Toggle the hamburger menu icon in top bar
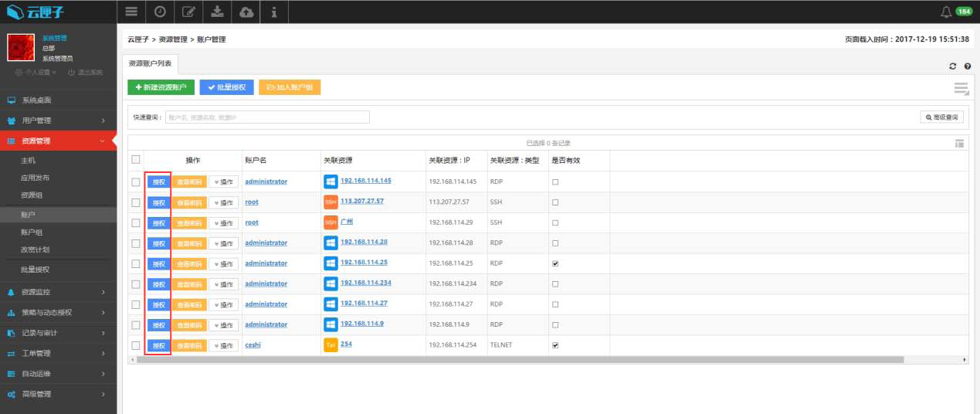Screen dimensions: 980x414 (x=131, y=12)
